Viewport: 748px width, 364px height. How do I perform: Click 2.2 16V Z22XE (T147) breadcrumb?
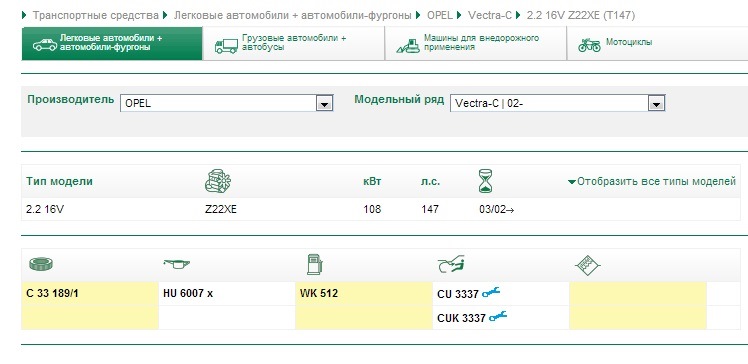[581, 15]
